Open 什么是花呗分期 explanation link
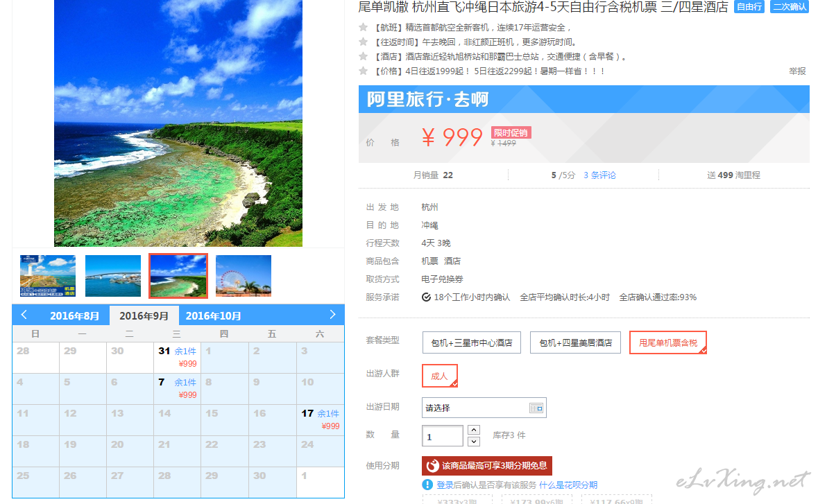This screenshot has width=818, height=504. point(568,485)
